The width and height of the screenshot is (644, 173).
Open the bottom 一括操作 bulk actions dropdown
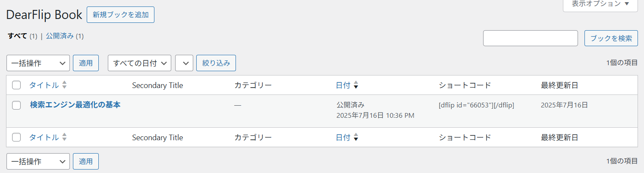(x=38, y=161)
